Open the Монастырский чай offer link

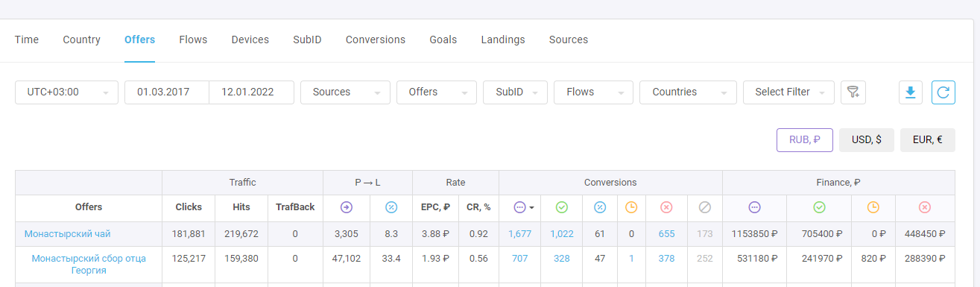coord(67,234)
